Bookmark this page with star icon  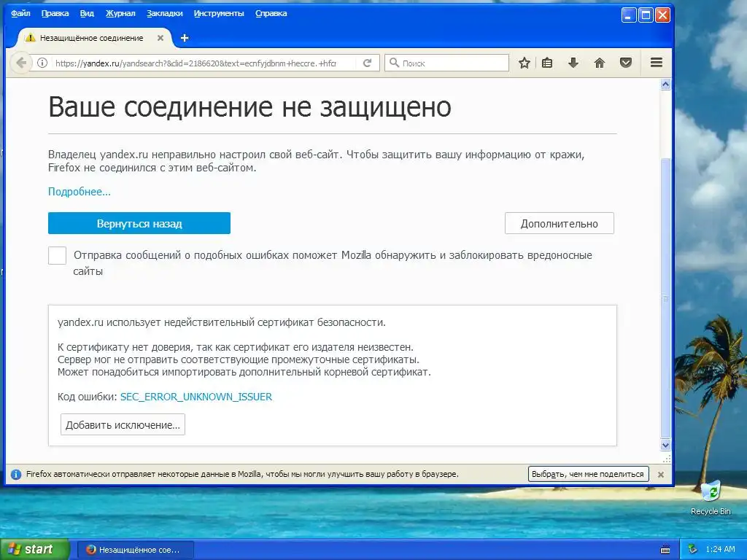[524, 63]
